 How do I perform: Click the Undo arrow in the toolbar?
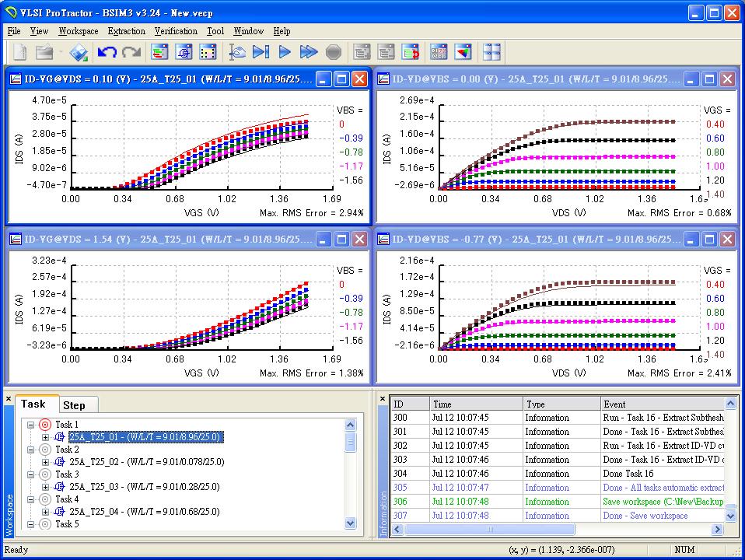107,52
